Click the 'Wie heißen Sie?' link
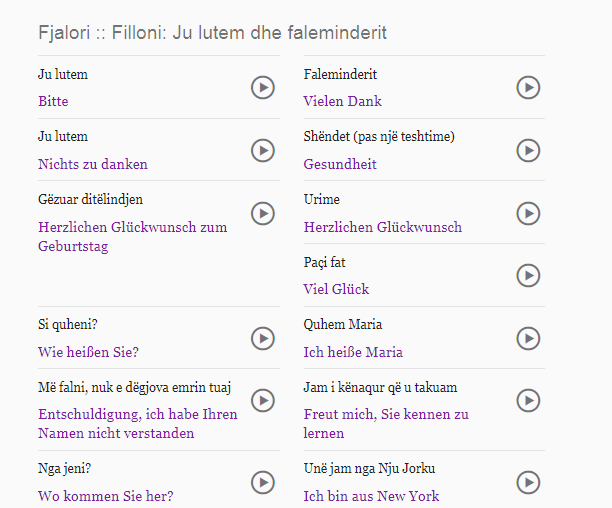This screenshot has height=508, width=612. coord(88,352)
